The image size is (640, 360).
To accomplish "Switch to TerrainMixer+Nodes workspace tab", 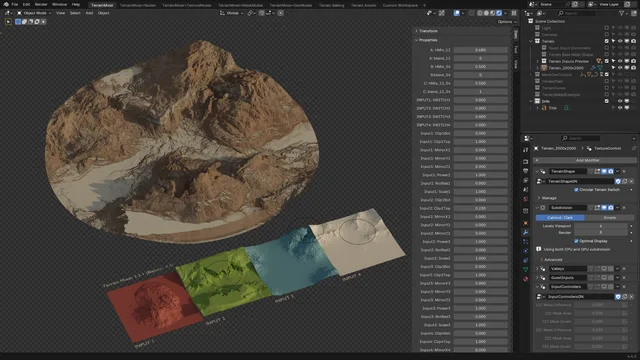I will click(138, 5).
